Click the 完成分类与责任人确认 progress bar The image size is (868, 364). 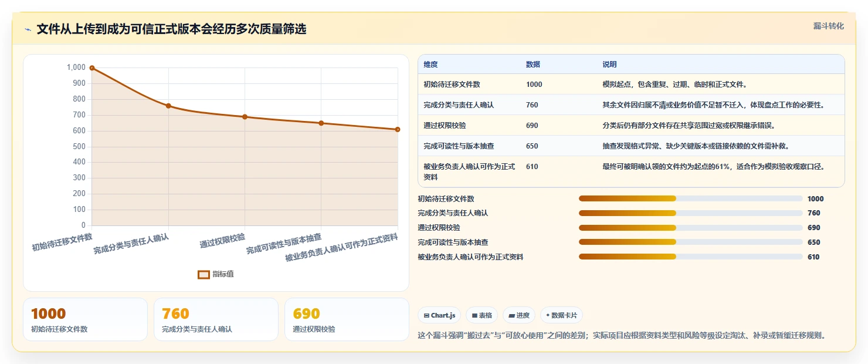point(690,213)
